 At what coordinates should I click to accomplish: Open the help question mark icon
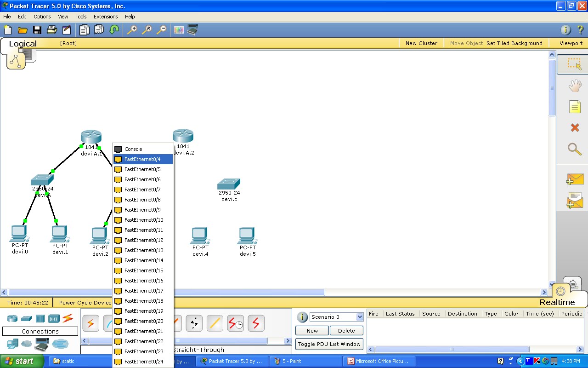[580, 30]
